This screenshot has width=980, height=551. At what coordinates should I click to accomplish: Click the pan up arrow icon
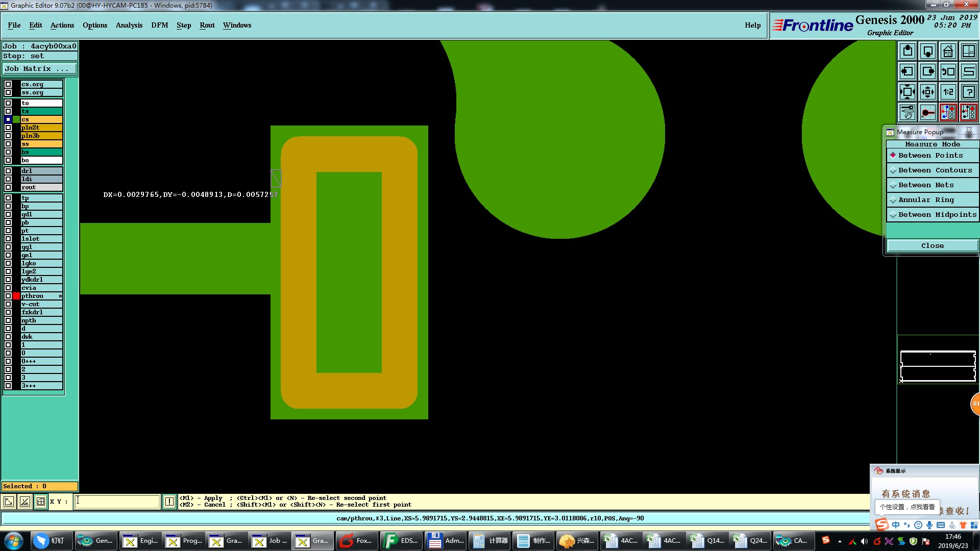click(x=908, y=51)
